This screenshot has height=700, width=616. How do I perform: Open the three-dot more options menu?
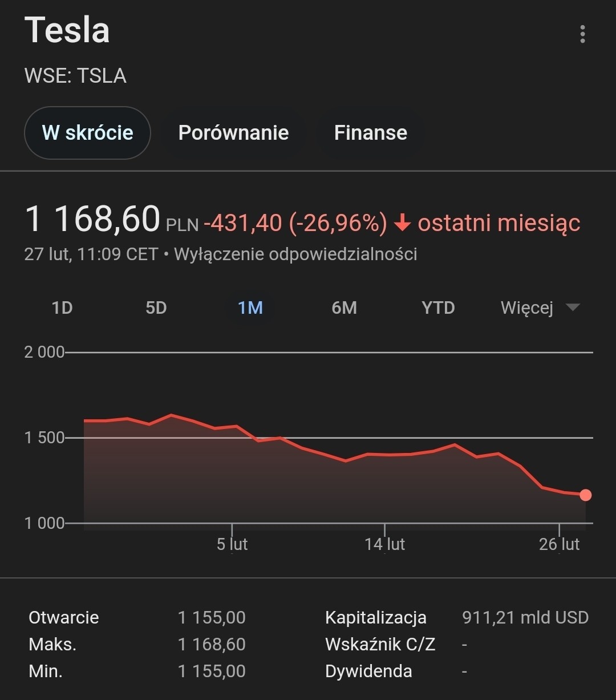582,34
